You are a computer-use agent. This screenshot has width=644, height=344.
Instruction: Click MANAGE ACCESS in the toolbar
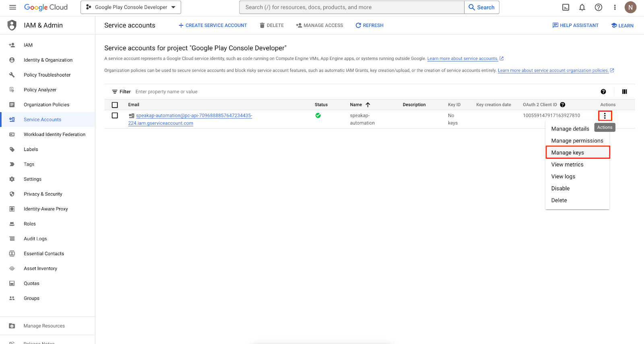pyautogui.click(x=320, y=25)
